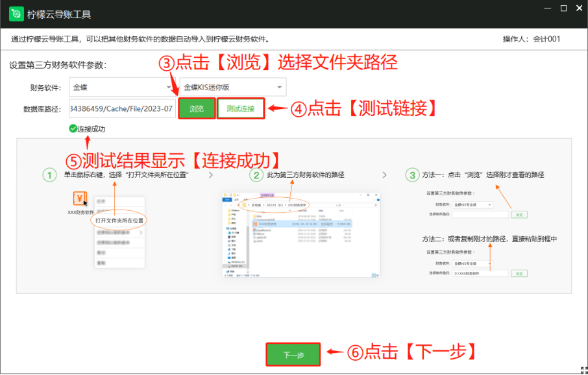The image size is (588, 375).
Task: Open the 财务软件 金蝶 dropdown
Action: click(x=121, y=88)
